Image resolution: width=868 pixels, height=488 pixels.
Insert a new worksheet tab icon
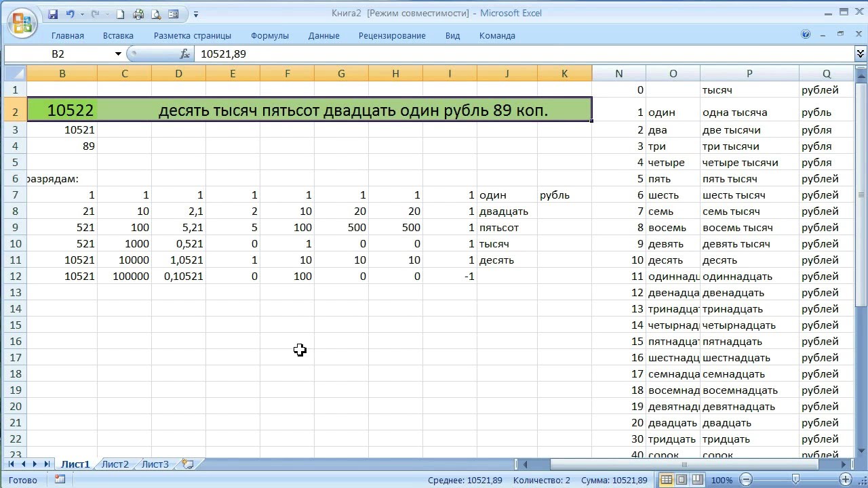[188, 464]
